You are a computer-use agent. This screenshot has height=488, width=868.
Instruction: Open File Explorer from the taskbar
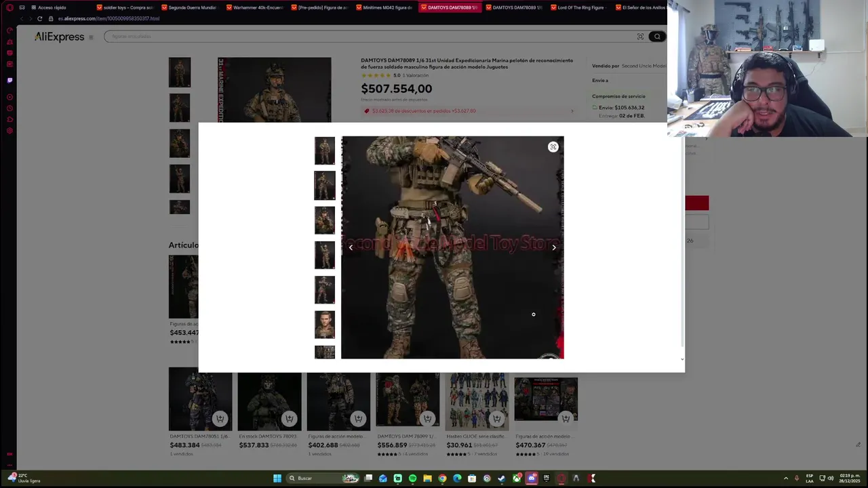pos(427,479)
